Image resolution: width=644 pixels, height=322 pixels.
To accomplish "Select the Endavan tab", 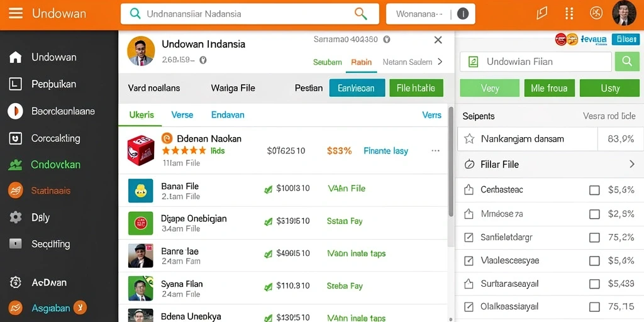I will (228, 114).
